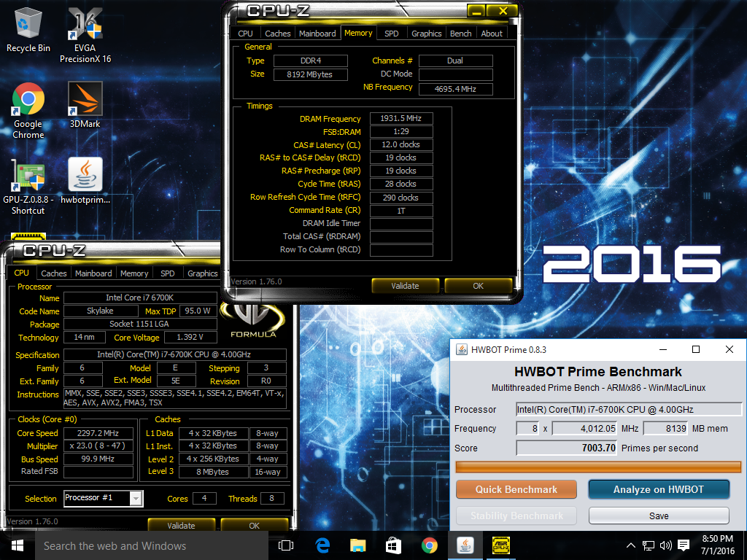This screenshot has height=560, width=747.
Task: Open the Bench tab in Memory window
Action: point(461,34)
